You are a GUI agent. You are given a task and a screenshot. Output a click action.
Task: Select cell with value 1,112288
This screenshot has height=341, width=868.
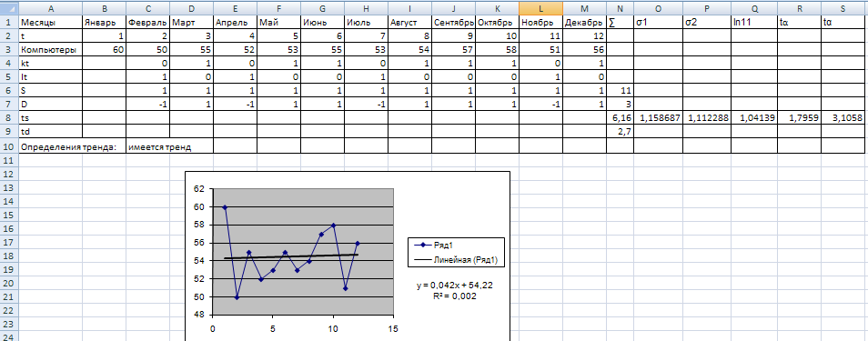click(707, 117)
